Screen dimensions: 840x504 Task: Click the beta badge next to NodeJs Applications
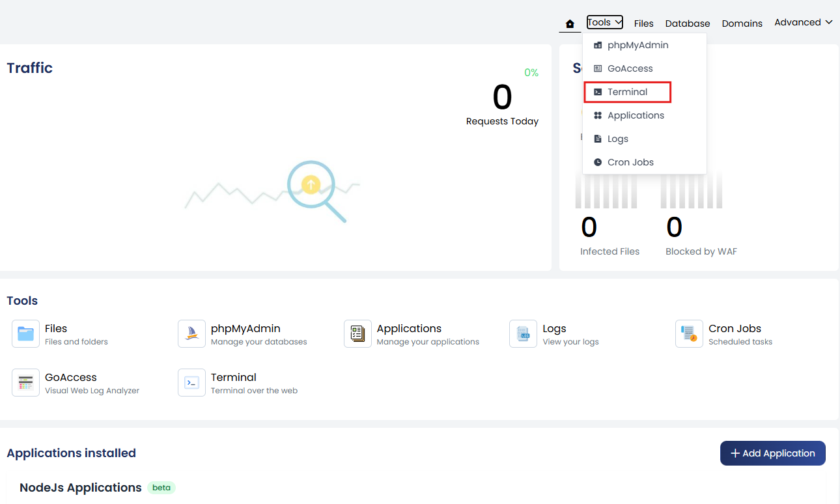pyautogui.click(x=161, y=488)
